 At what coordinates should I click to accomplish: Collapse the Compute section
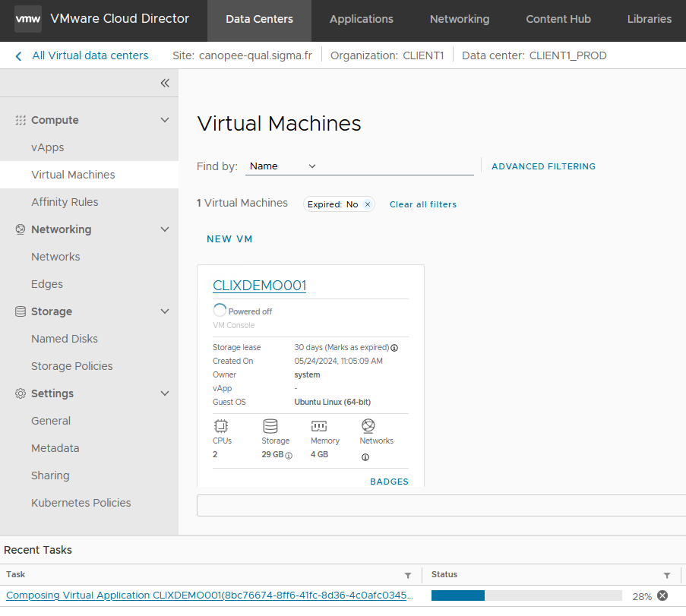[165, 120]
